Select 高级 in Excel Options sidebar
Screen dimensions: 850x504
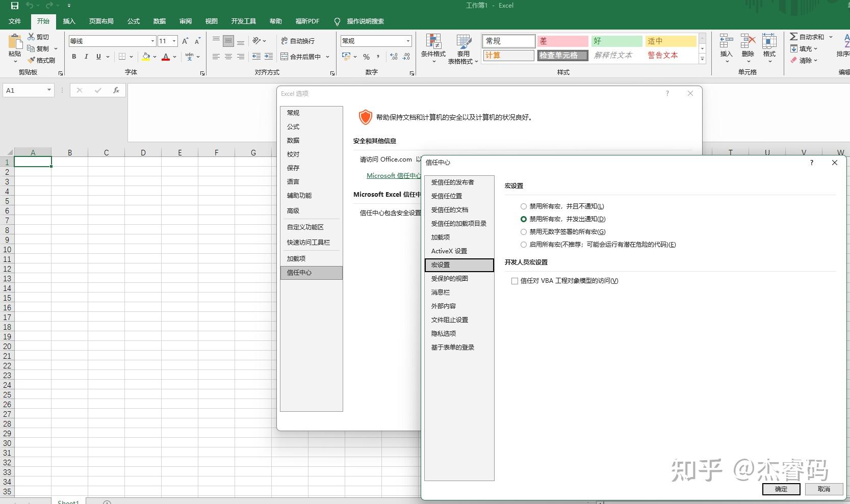[x=311, y=210]
